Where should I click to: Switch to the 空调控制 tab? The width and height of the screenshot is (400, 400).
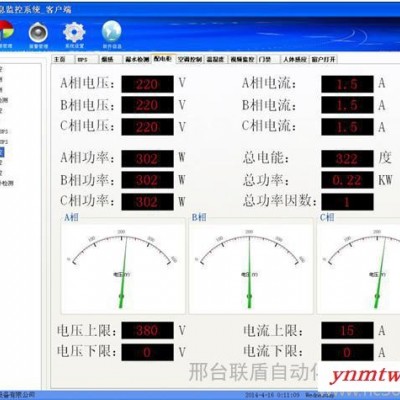pos(189,59)
